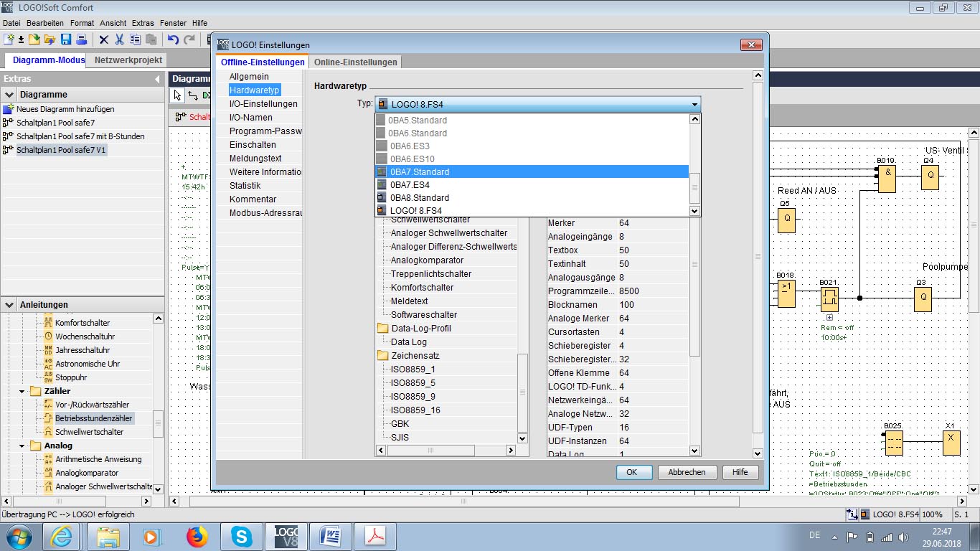The image size is (980, 551).
Task: Open the Datei menu
Action: pos(11,23)
